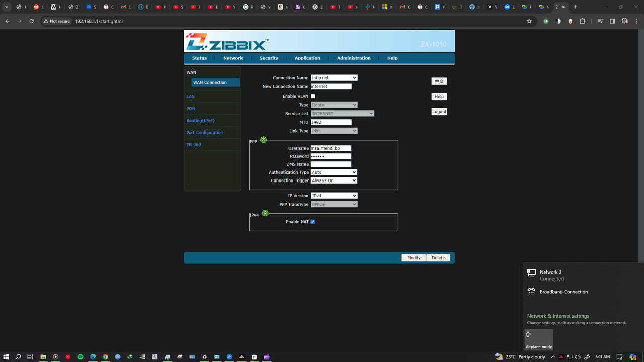Open the media control playlist icon
The height and width of the screenshot is (362, 644).
click(600, 21)
